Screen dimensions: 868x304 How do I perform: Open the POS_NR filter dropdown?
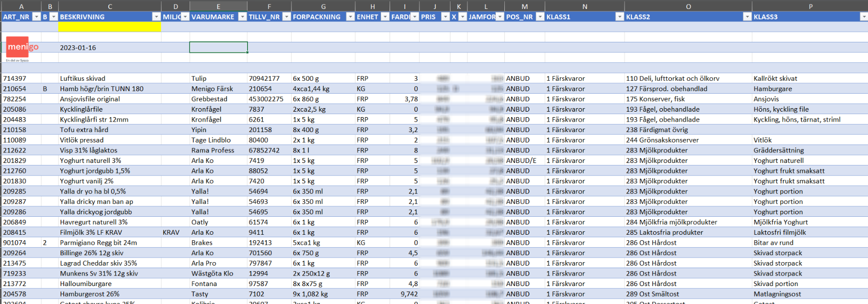point(540,16)
